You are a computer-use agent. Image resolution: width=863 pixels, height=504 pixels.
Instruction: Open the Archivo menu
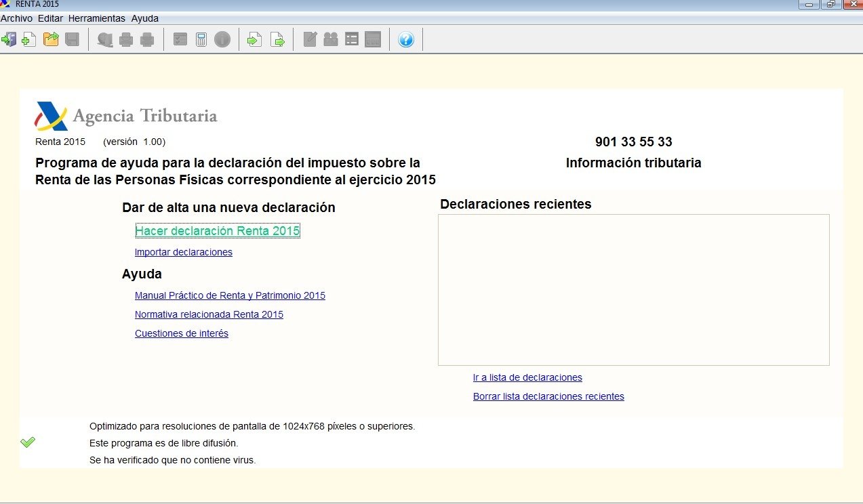pyautogui.click(x=16, y=18)
